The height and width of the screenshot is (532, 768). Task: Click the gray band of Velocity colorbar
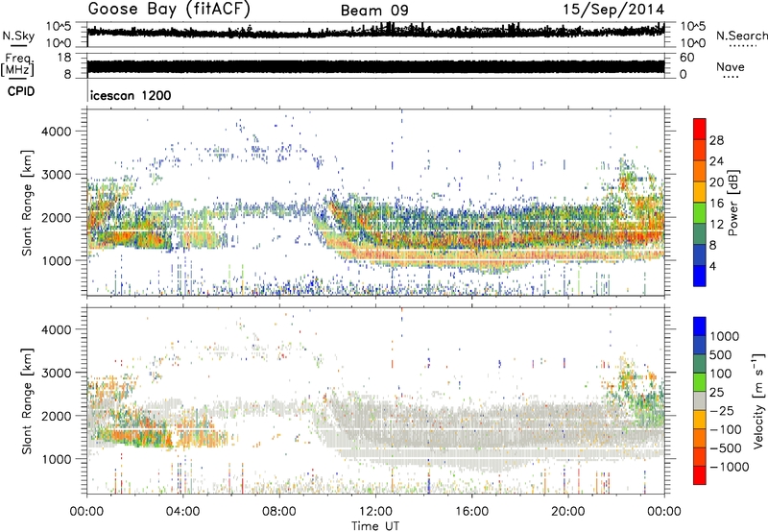click(x=700, y=400)
